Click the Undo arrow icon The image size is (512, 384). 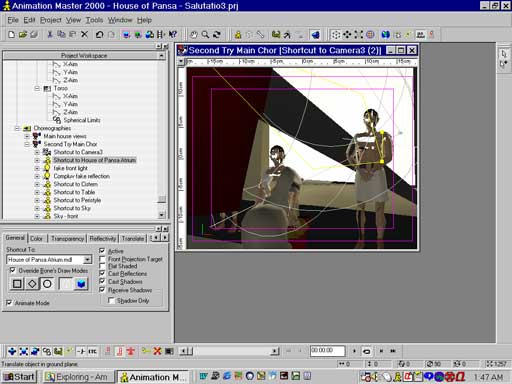99,34
